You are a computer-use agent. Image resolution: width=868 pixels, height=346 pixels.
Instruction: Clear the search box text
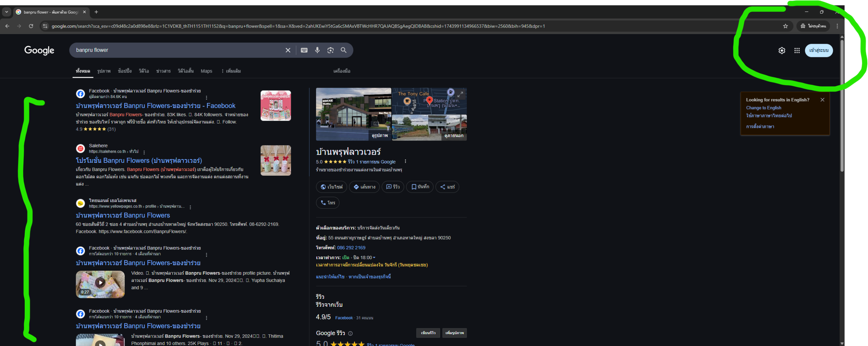tap(288, 50)
